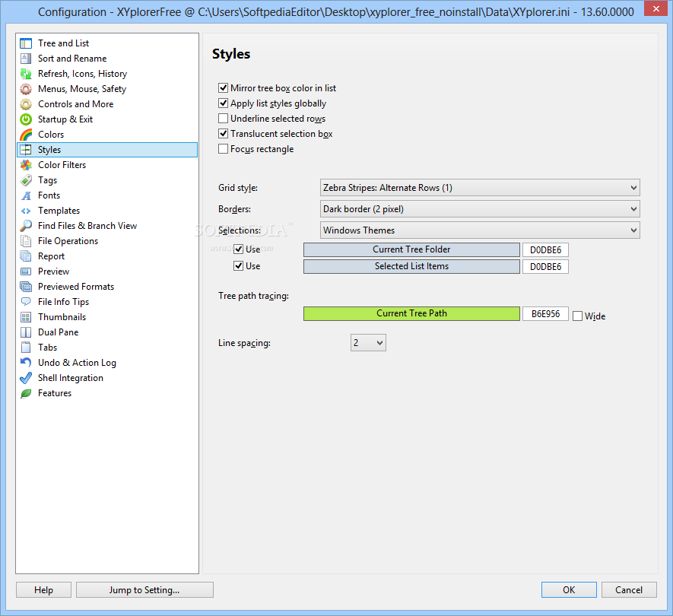
Task: Click the Styles grid icon
Action: [x=26, y=150]
